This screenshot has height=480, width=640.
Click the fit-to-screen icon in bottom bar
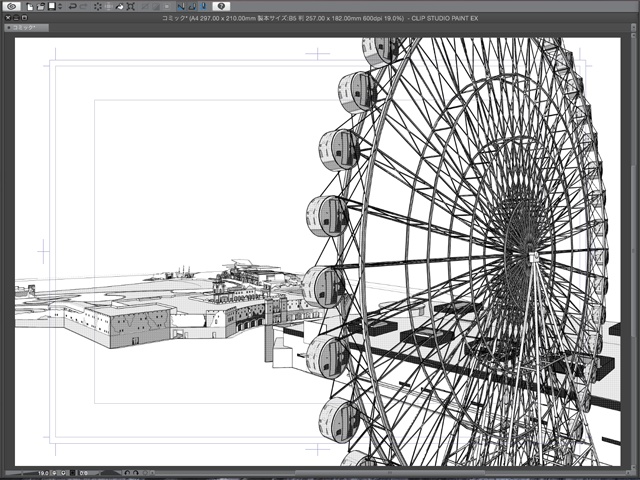tap(73, 473)
